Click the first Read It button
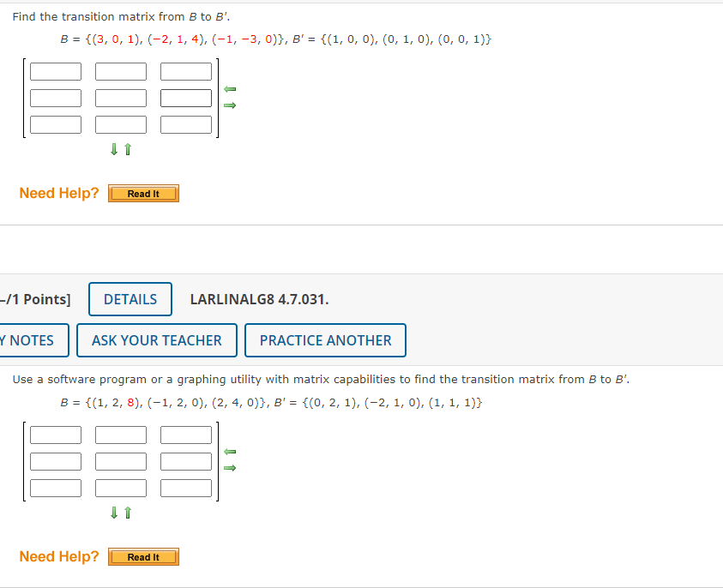The image size is (723, 588). [x=142, y=193]
